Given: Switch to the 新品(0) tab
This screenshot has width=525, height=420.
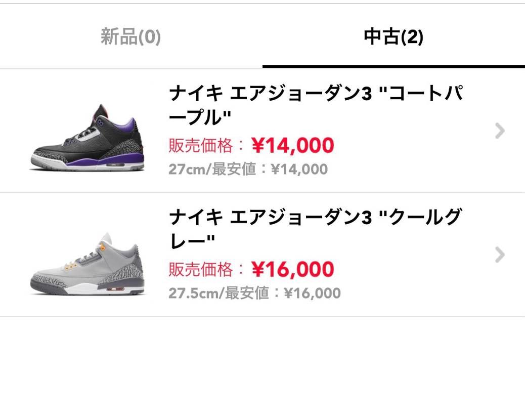Looking at the screenshot, I should [129, 35].
